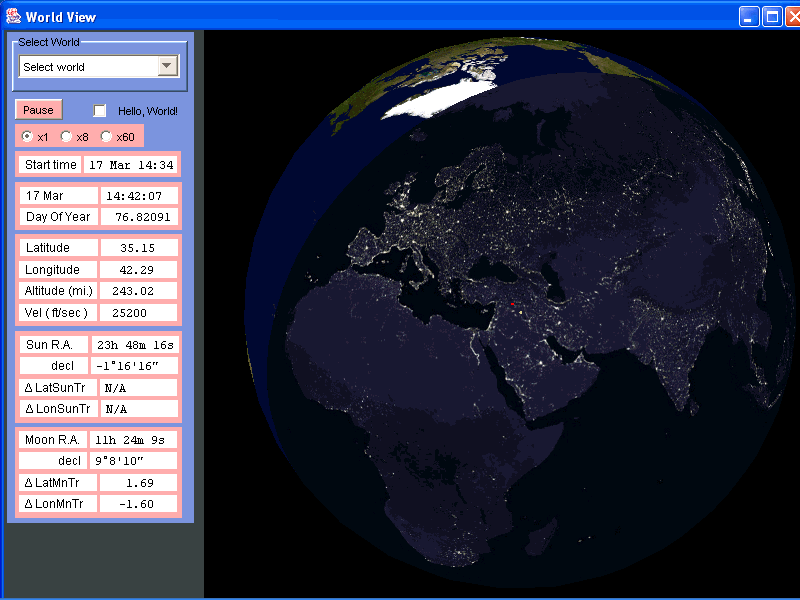This screenshot has height=600, width=800.
Task: Open the Select world dropdown arrow
Action: tap(168, 67)
